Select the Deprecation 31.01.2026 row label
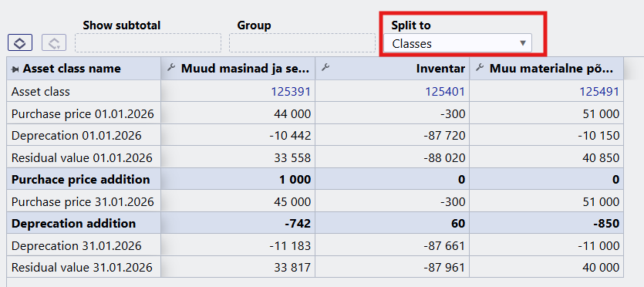This screenshot has height=287, width=644. tap(76, 246)
